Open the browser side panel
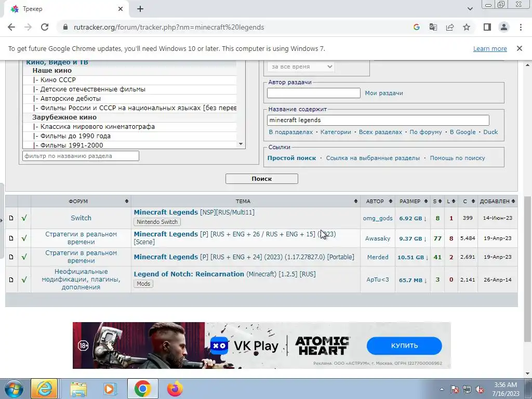The height and width of the screenshot is (399, 532). [487, 27]
